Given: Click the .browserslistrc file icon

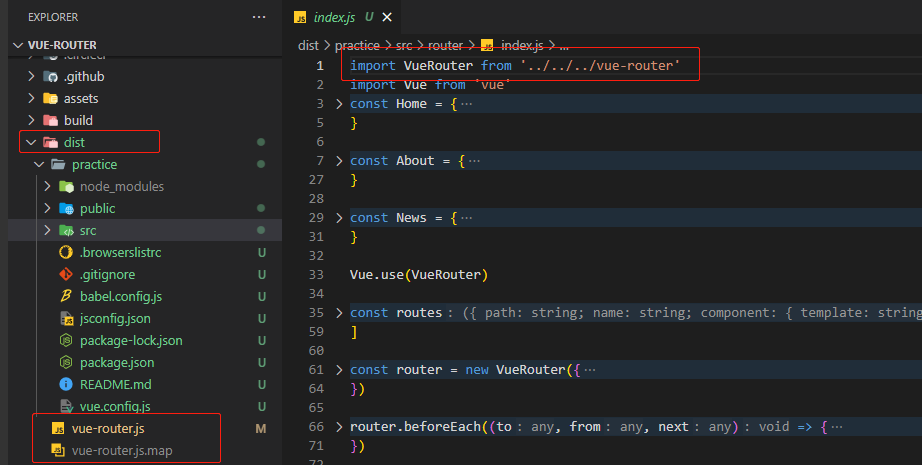Looking at the screenshot, I should [x=67, y=252].
